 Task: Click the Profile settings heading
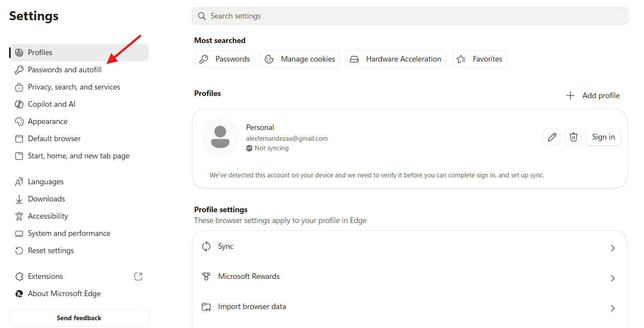coord(221,210)
